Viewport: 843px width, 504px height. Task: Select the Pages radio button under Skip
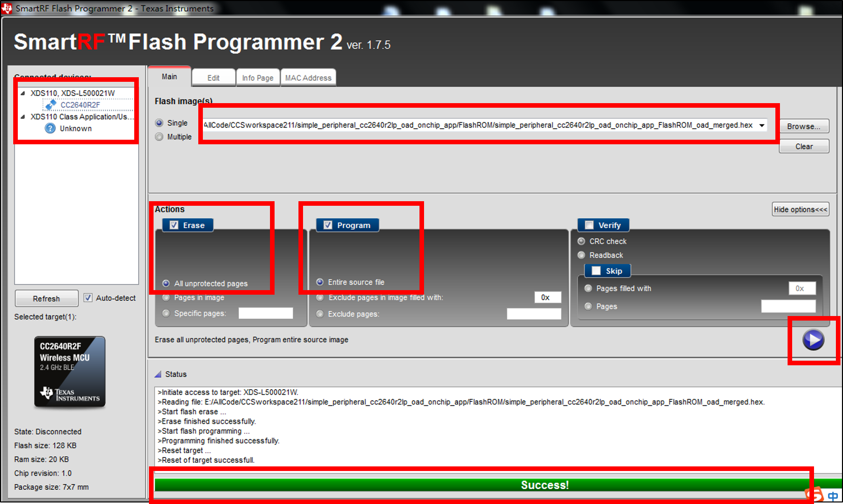point(588,306)
